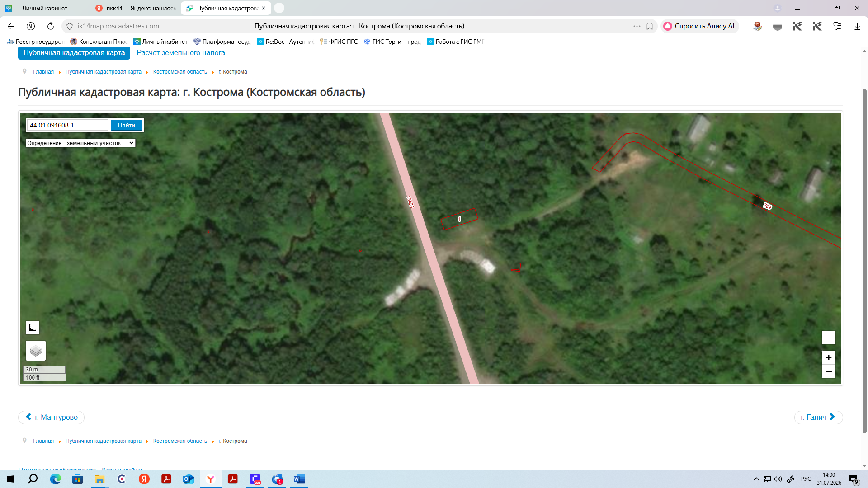Open Yandex Browser taskbar icon
Screen dimensions: 868x488
[211, 479]
